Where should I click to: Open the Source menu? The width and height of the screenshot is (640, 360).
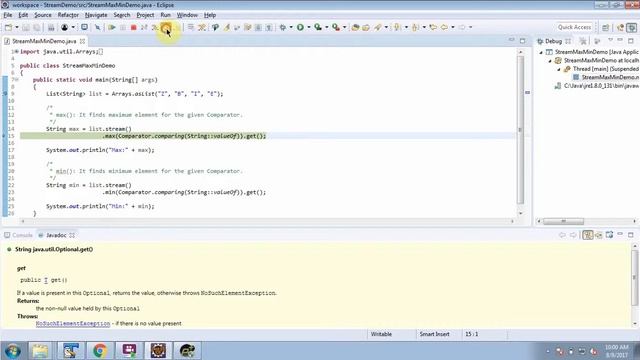click(43, 15)
